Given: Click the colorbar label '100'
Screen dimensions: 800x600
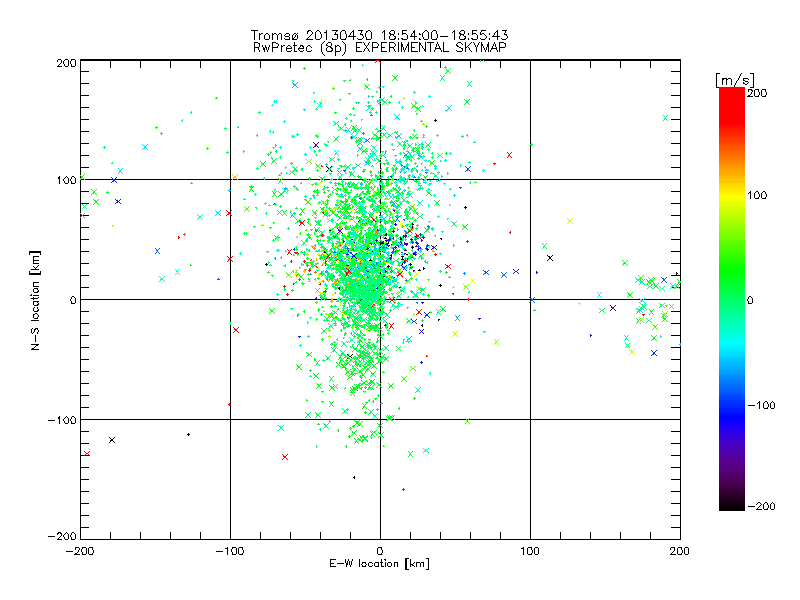Looking at the screenshot, I should click(757, 195).
